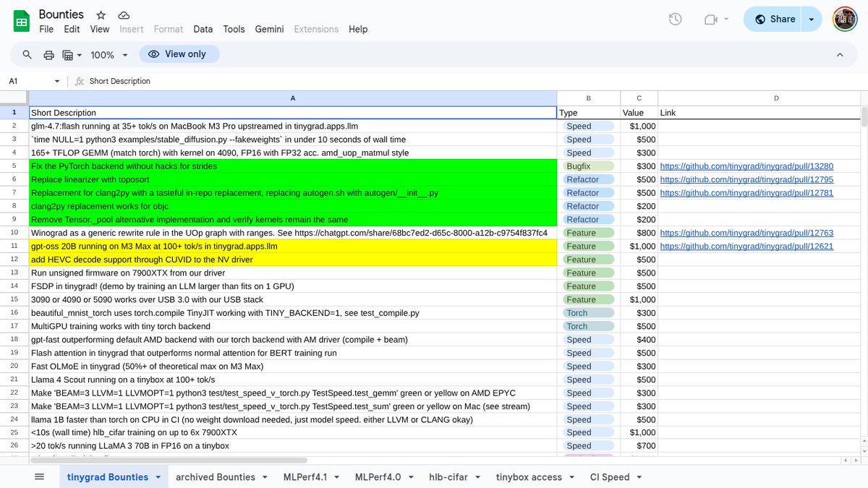Select 'Llama 4 Scout running' cell
The height and width of the screenshot is (488, 868).
point(292,380)
